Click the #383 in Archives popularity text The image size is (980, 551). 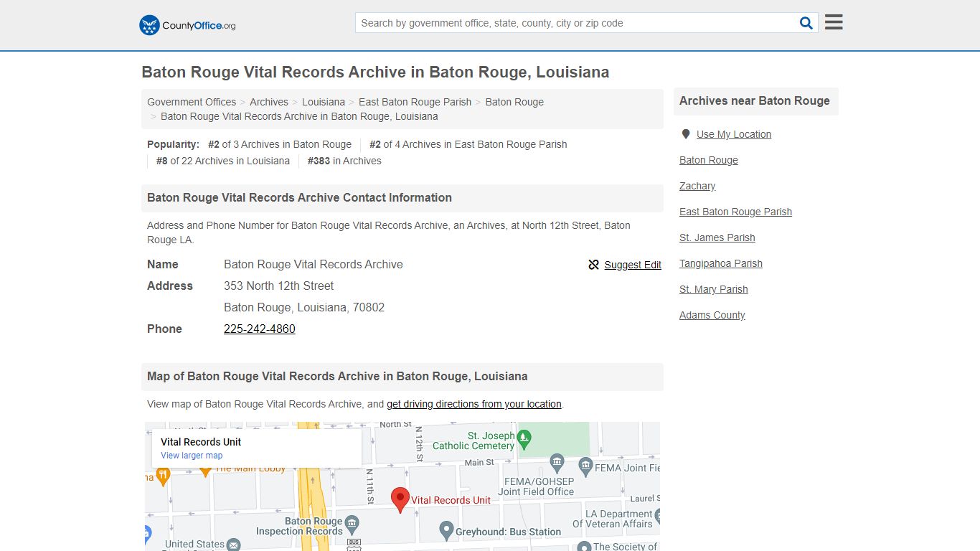point(344,161)
